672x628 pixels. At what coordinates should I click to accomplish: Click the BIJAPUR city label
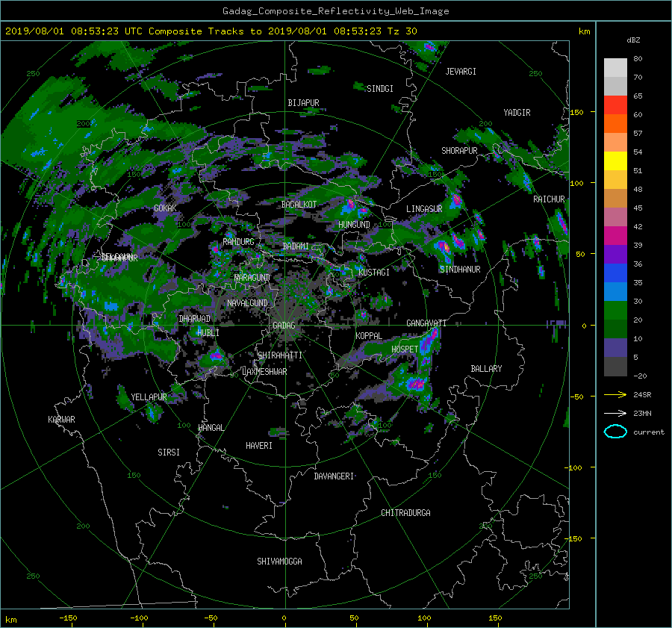(x=303, y=103)
